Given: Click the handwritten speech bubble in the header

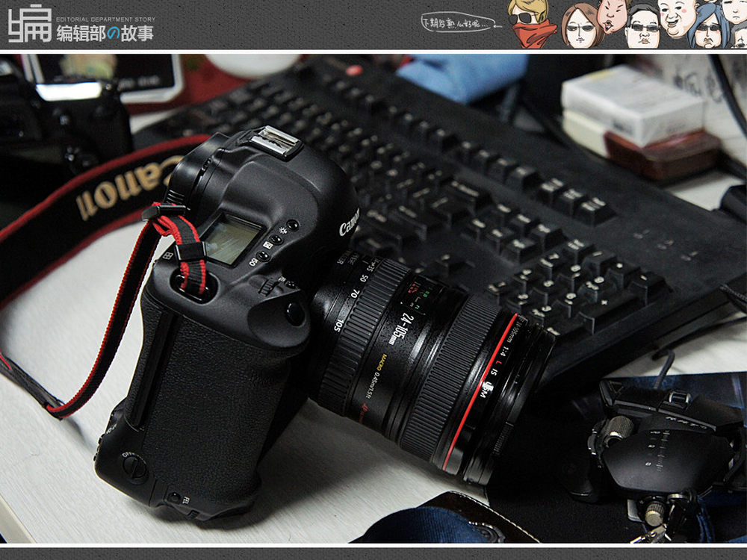Looking at the screenshot, I should point(460,22).
